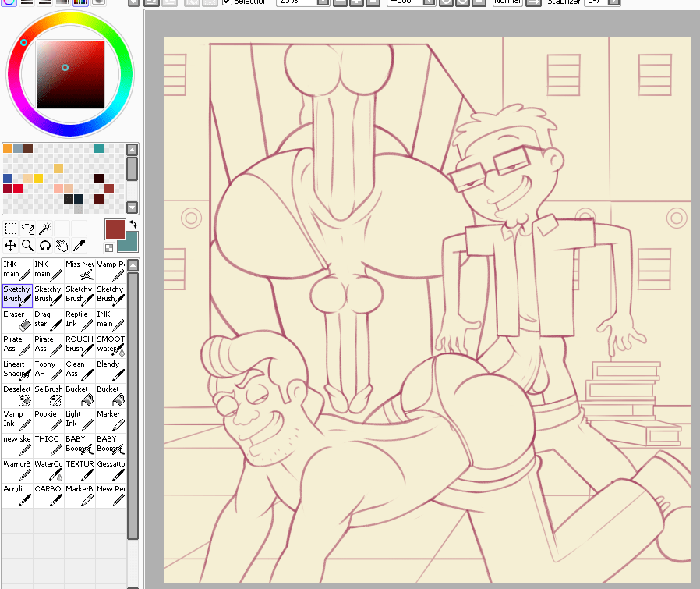Viewport: 700px width, 589px height.
Task: Select the canvas Rotate tool
Action: (x=44, y=245)
